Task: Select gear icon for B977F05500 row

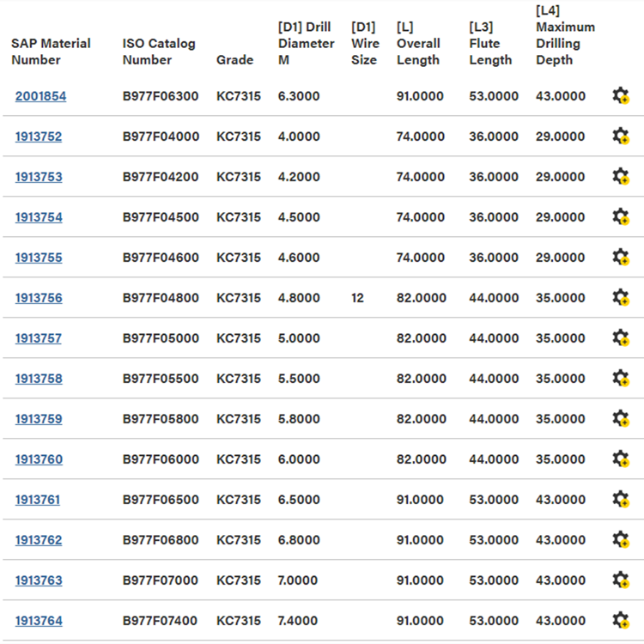Action: [x=621, y=379]
